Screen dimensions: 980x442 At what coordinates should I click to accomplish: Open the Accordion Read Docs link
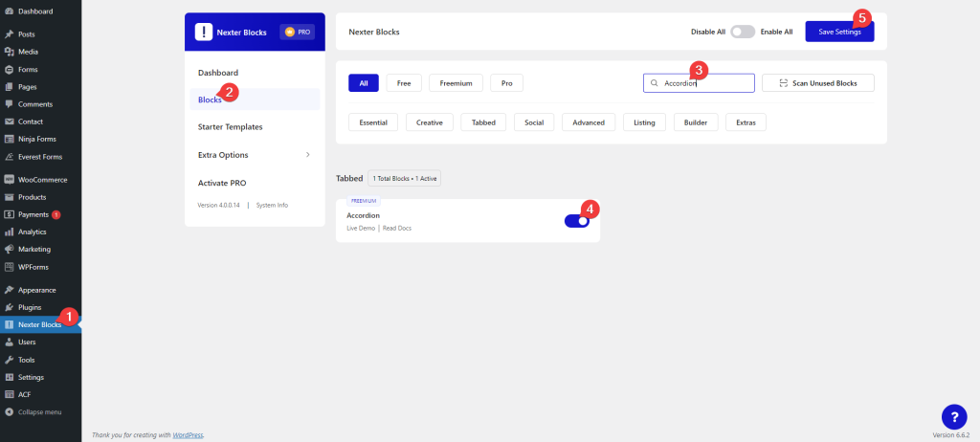tap(396, 228)
